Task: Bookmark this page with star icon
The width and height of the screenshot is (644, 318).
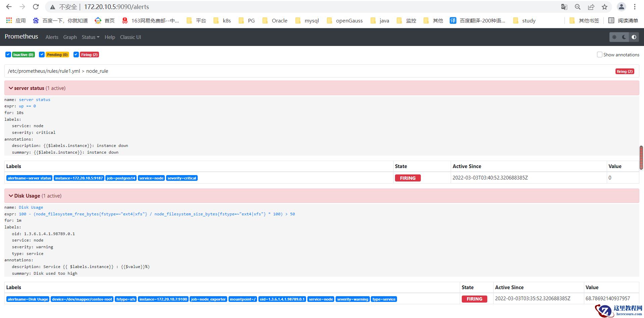Action: [604, 7]
